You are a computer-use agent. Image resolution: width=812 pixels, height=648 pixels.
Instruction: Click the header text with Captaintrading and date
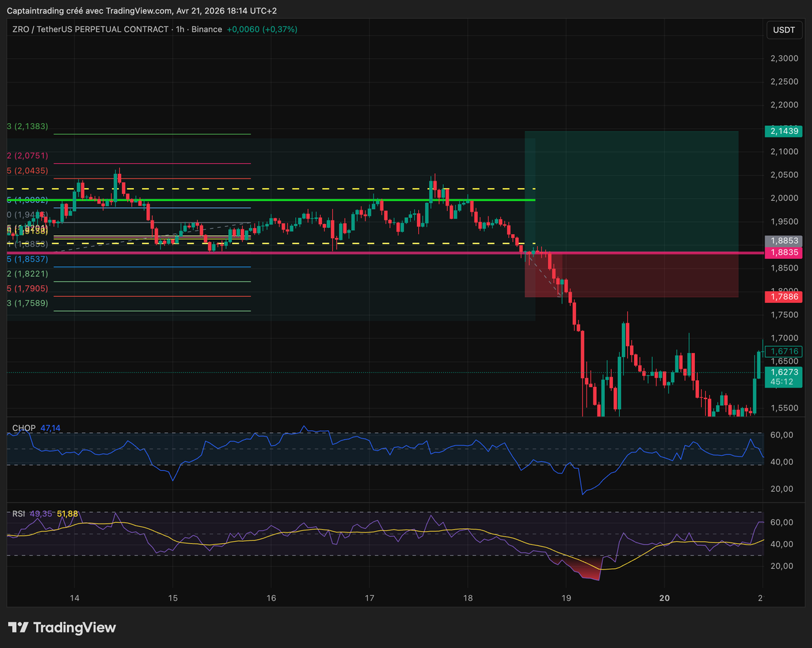click(x=141, y=11)
